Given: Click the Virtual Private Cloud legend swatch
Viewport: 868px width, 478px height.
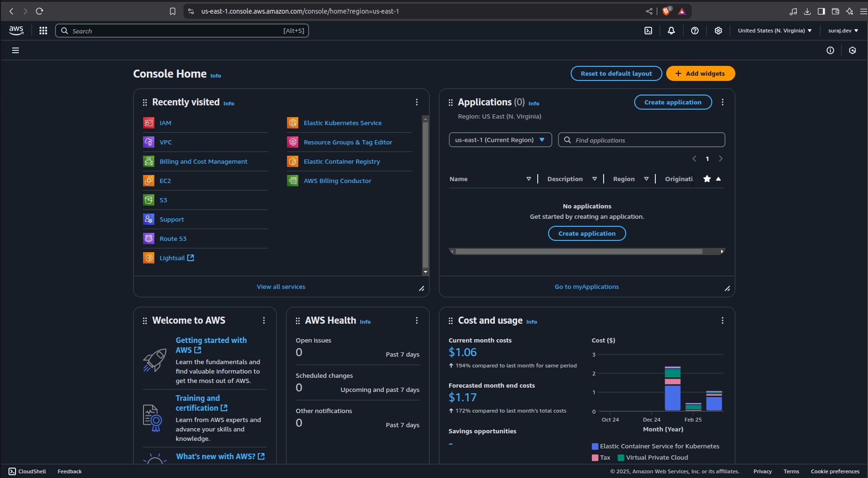Looking at the screenshot, I should pos(621,457).
